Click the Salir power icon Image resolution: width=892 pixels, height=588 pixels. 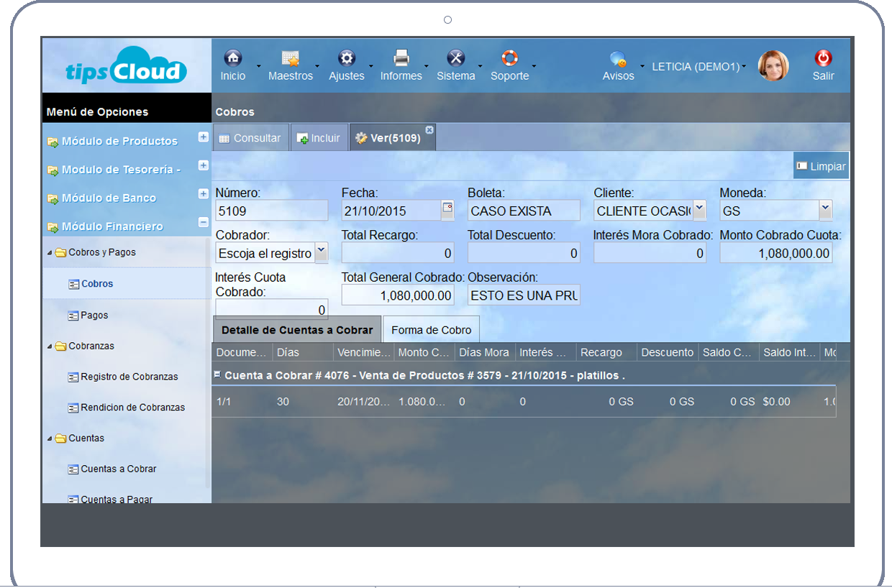coord(823,59)
